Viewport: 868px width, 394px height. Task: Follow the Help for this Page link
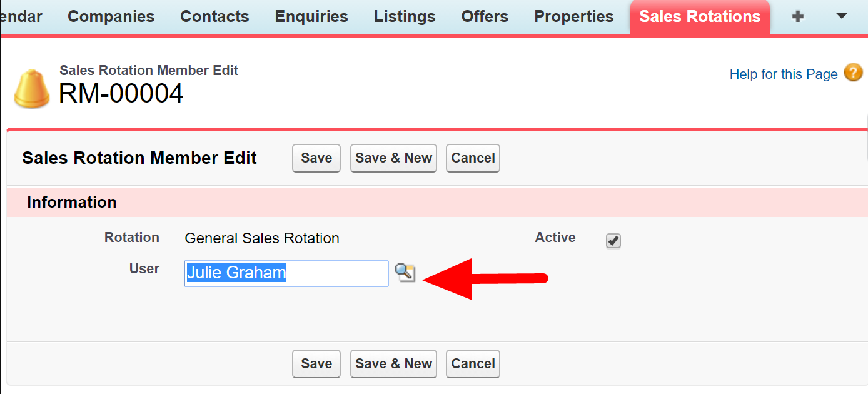click(x=783, y=73)
